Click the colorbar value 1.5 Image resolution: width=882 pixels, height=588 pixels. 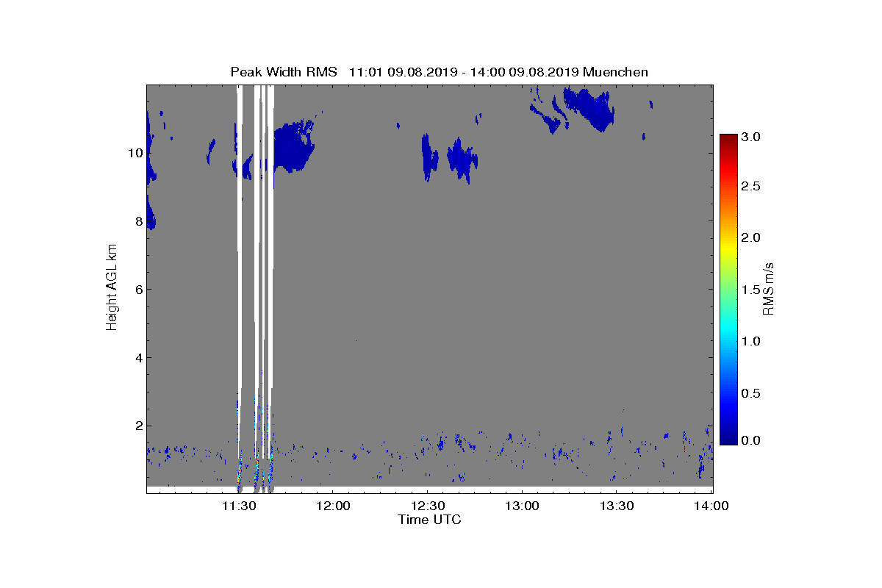[x=751, y=290]
